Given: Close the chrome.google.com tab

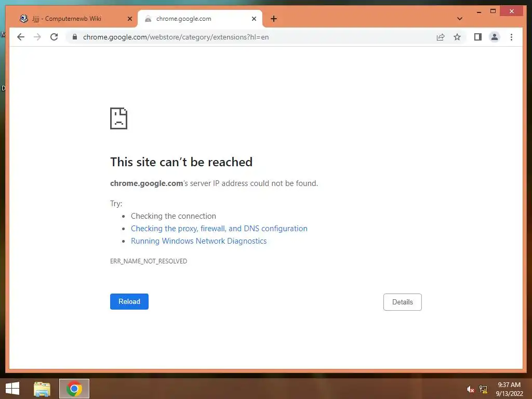Looking at the screenshot, I should pyautogui.click(x=254, y=19).
